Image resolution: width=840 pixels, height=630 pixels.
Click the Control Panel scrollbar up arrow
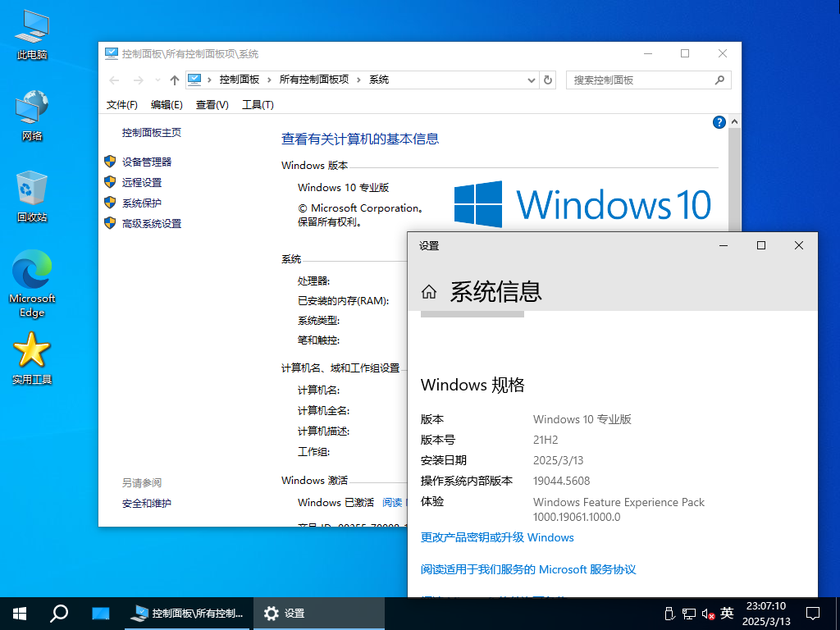734,121
